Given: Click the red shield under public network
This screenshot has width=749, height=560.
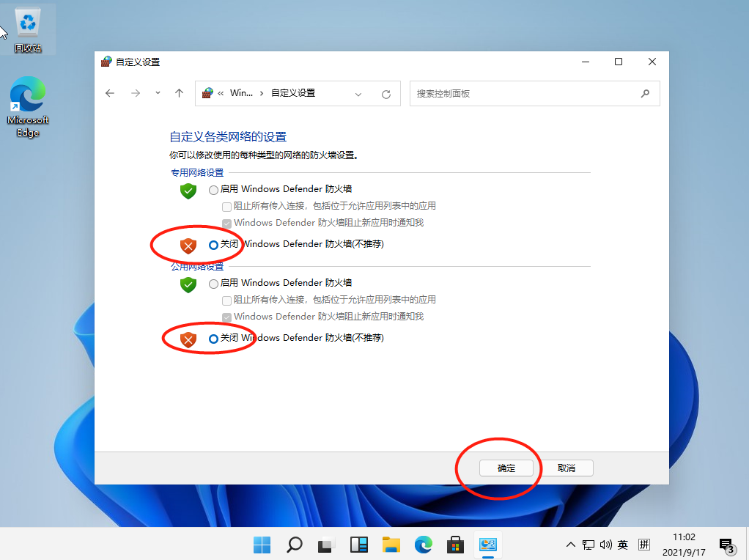Looking at the screenshot, I should 188,339.
